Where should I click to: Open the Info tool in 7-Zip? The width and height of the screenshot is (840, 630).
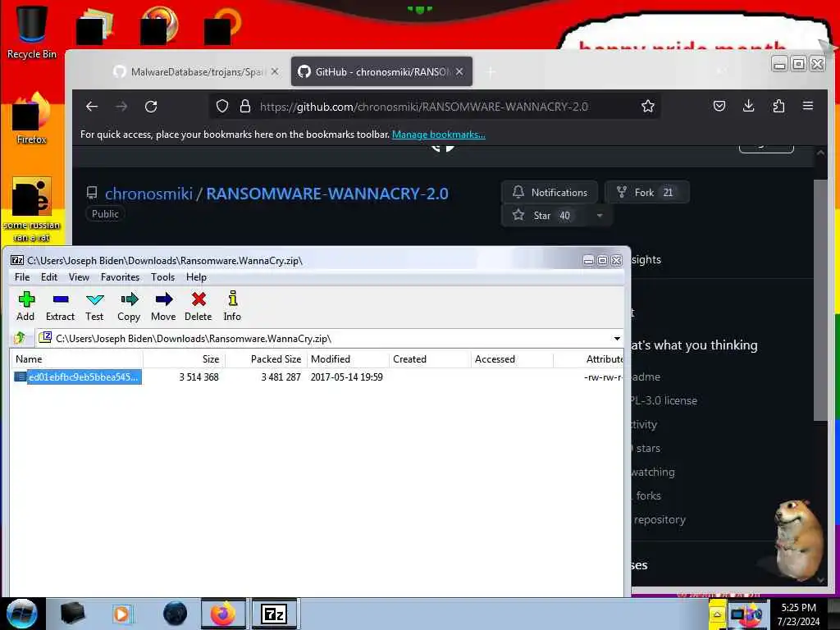tap(232, 307)
